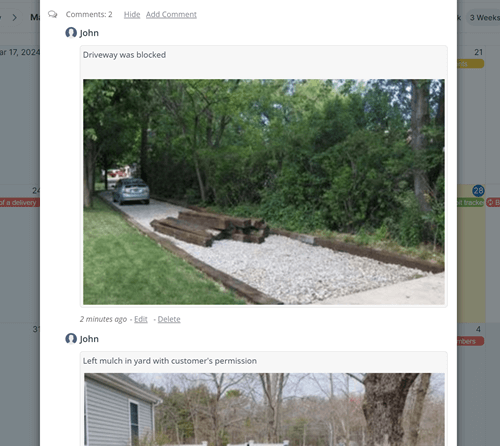Click the 'Comments: 2' count label
Image resolution: width=500 pixels, height=446 pixels.
pyautogui.click(x=89, y=15)
